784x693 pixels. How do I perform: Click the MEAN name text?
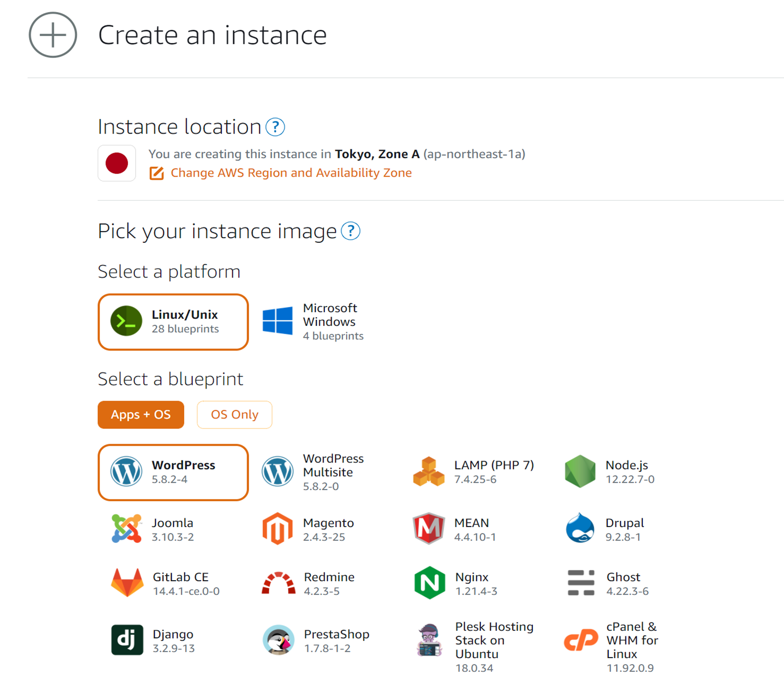[472, 523]
